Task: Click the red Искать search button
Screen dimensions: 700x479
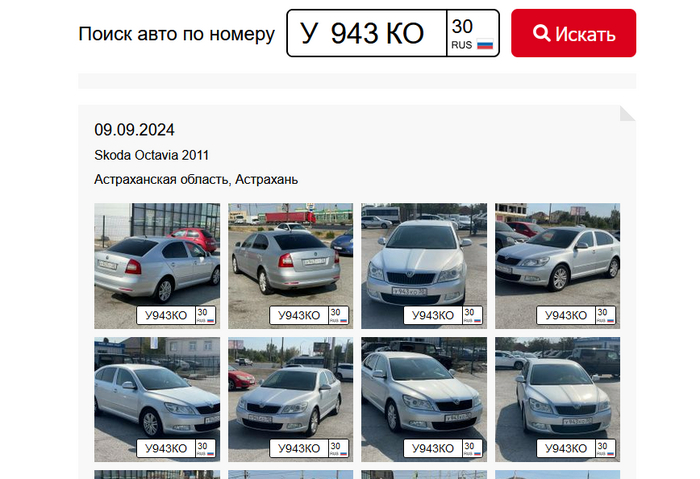Action: point(573,33)
